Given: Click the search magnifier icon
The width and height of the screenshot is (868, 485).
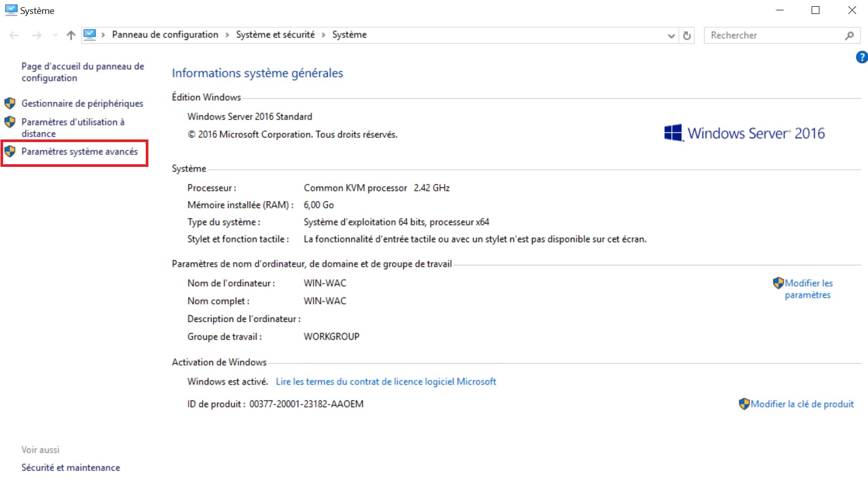Looking at the screenshot, I should pyautogui.click(x=849, y=36).
